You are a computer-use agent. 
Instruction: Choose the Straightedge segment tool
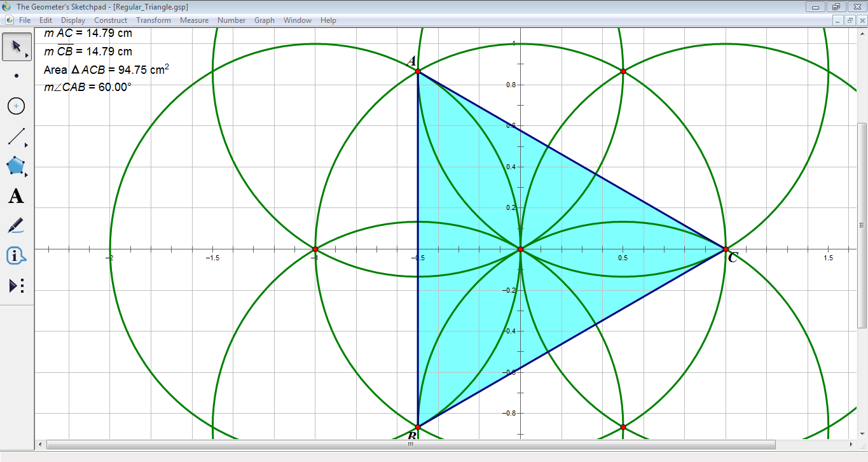[17, 136]
